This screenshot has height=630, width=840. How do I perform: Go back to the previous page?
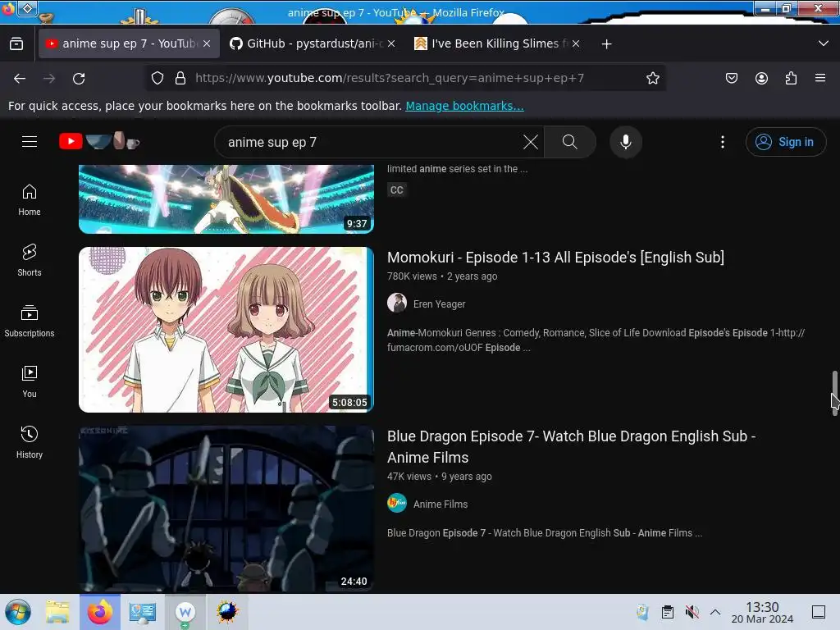coord(20,79)
